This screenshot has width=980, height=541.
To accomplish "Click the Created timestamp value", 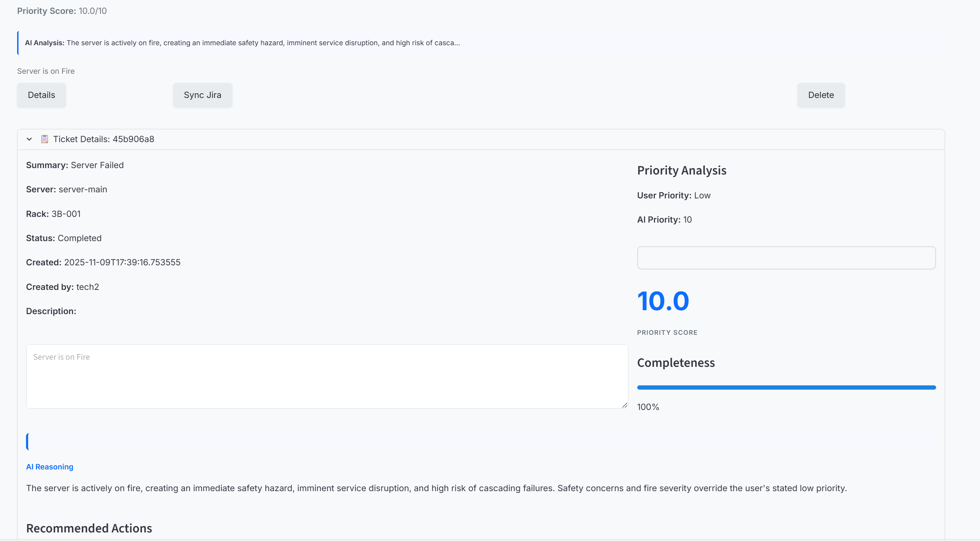I will pos(122,262).
